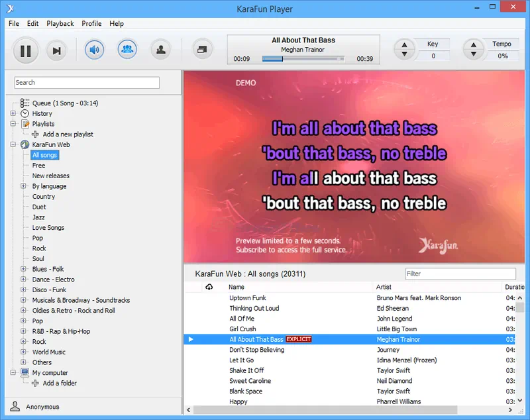Click the KaraFun logo in title bar
Screen dimensions: 530x420
[x=10, y=9]
